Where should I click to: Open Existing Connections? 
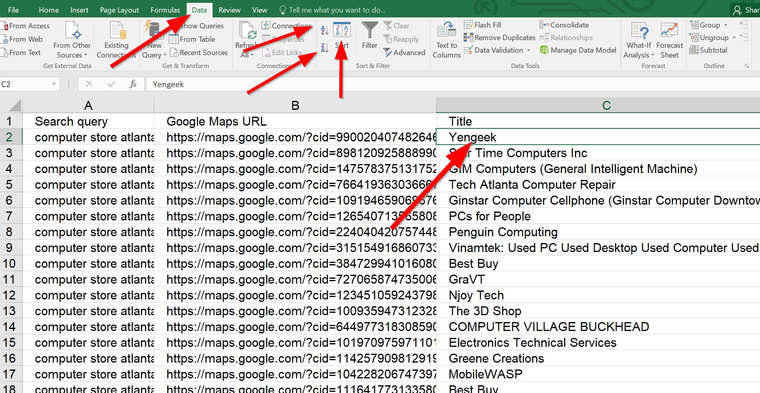[x=116, y=40]
